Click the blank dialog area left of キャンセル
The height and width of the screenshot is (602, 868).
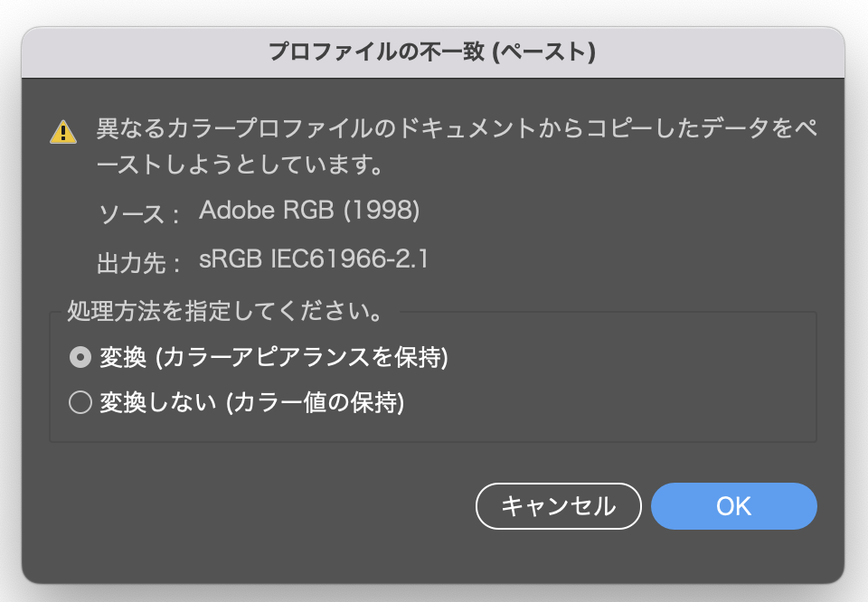click(271, 505)
